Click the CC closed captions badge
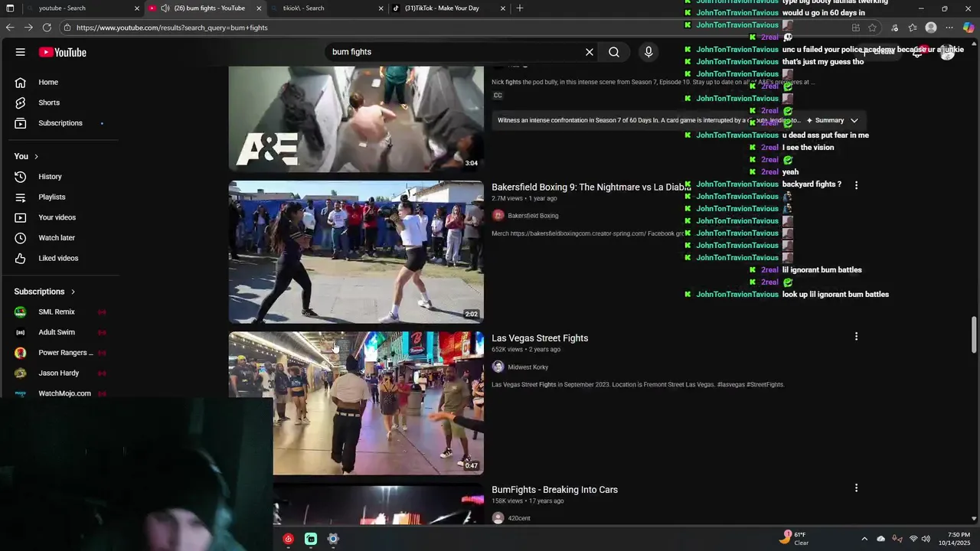 498,96
